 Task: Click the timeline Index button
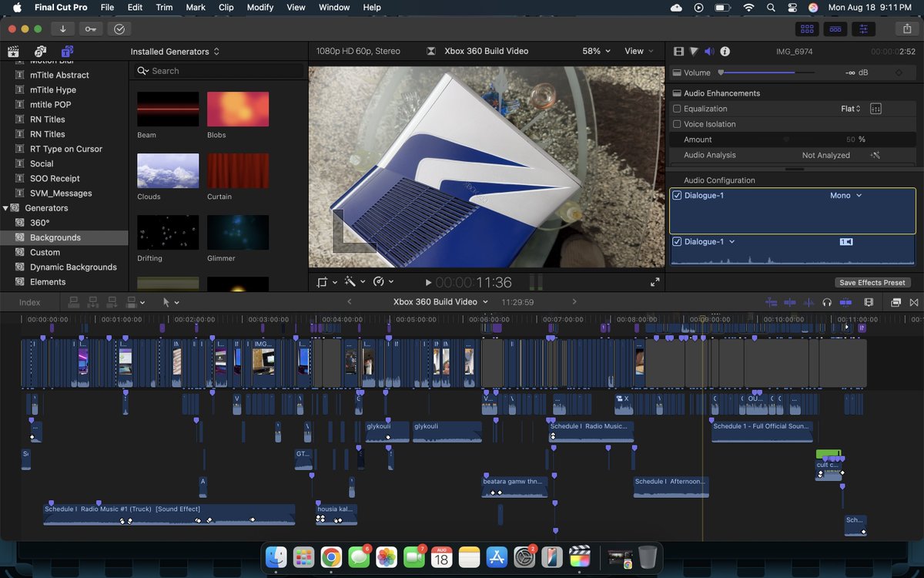[30, 302]
